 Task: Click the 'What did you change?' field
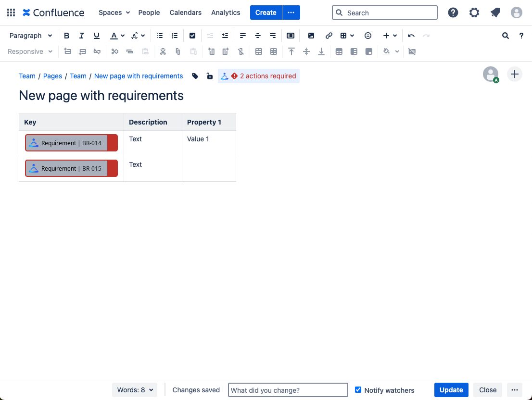click(x=288, y=390)
